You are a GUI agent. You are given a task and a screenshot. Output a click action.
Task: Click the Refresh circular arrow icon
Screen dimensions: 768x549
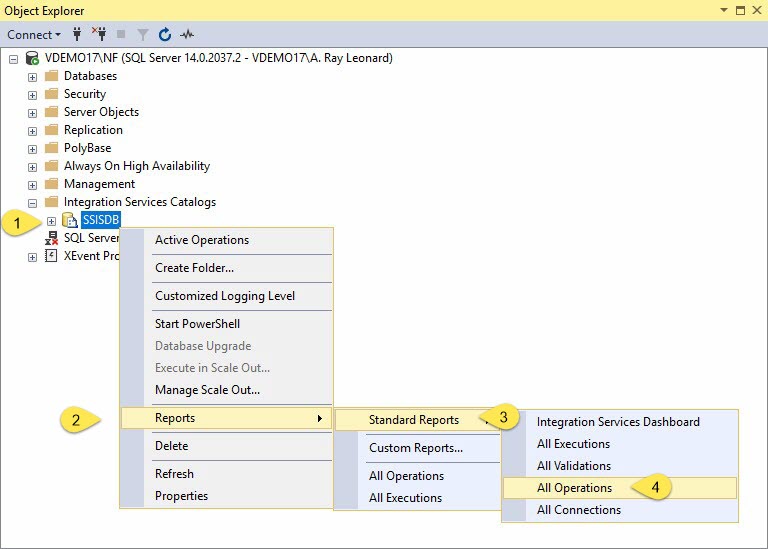165,34
